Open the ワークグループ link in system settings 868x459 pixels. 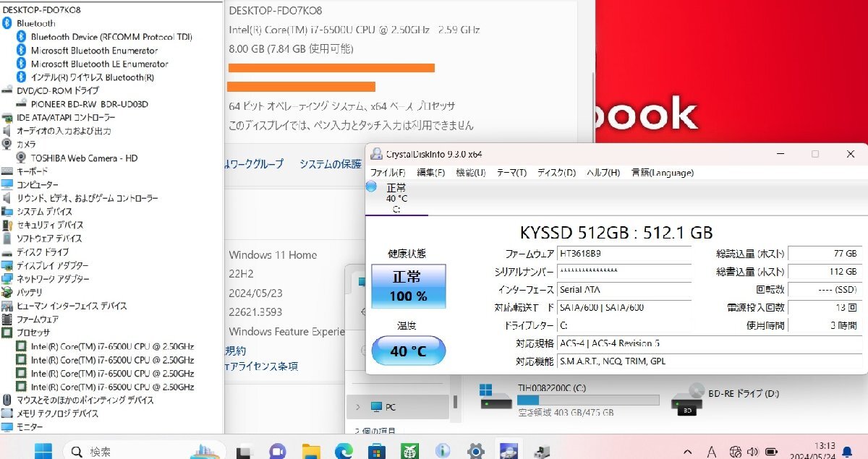point(255,164)
